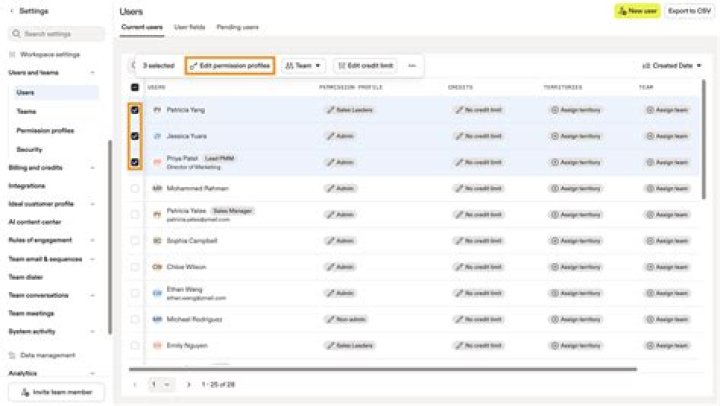
Task: Uncheck Patricia Yang's row checkbox
Action: [x=135, y=110]
